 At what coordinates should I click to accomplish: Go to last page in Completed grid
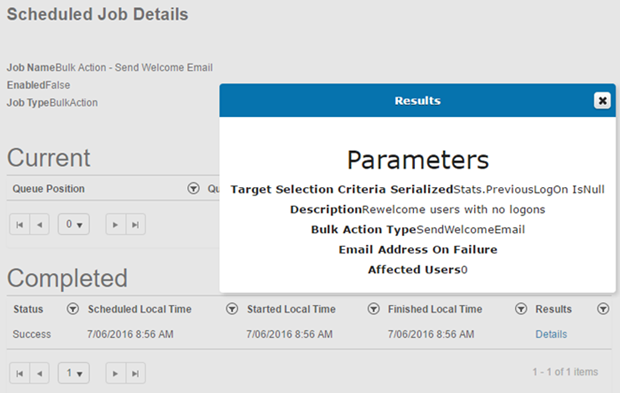[136, 373]
